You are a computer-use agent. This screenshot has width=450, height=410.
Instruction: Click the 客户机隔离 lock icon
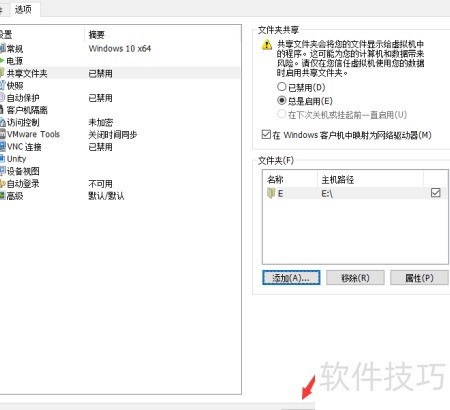click(2, 110)
